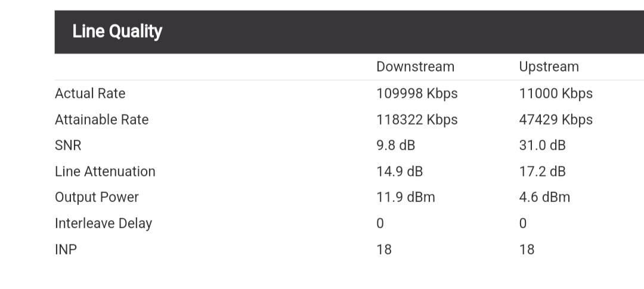Click the Output Power row label

pyautogui.click(x=97, y=197)
